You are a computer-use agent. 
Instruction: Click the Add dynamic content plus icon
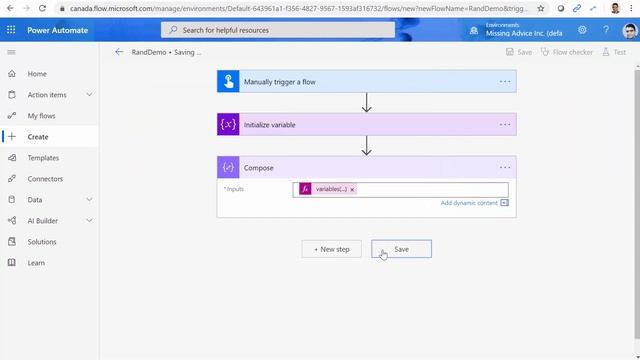coord(504,203)
